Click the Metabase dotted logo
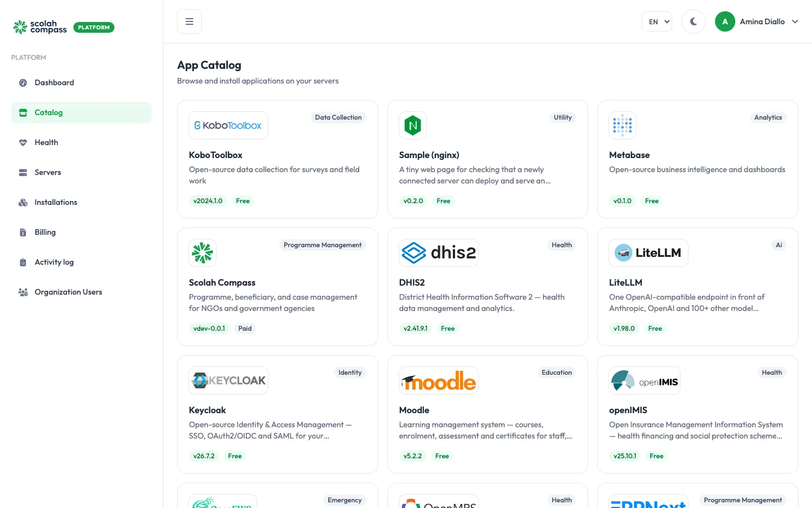This screenshot has height=508, width=812. coord(623,125)
